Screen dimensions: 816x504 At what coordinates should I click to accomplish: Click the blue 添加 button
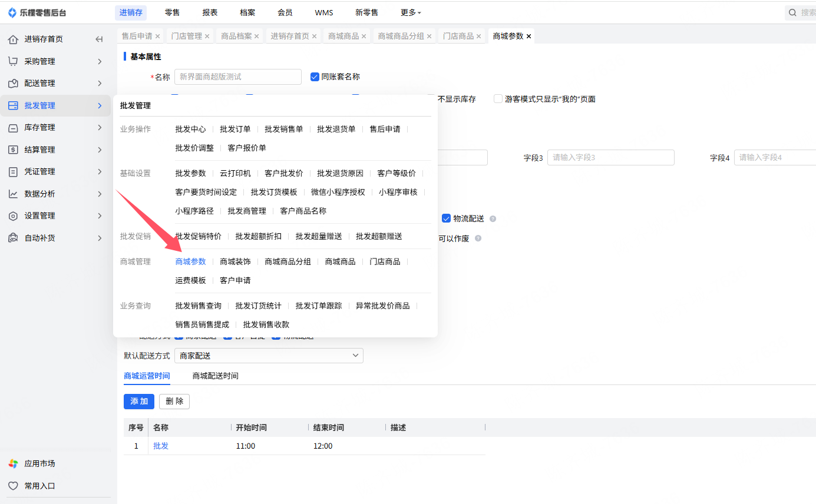pos(139,402)
